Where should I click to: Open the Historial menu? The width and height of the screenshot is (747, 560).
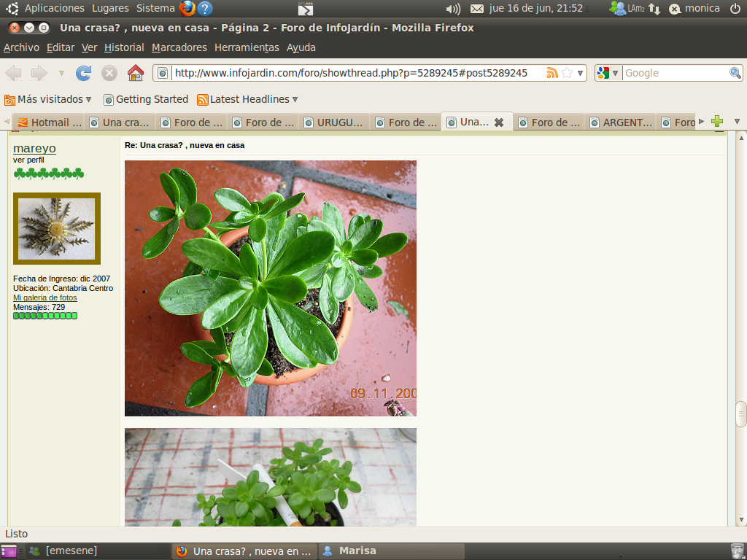(124, 47)
